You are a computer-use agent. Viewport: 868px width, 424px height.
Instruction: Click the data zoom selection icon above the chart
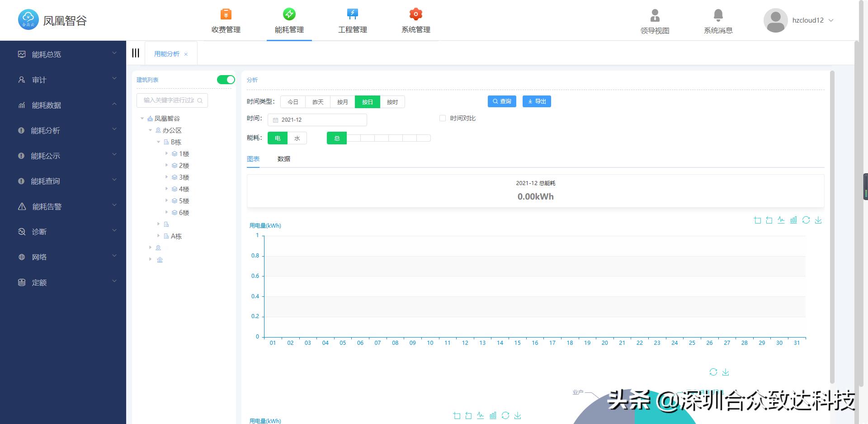click(757, 220)
